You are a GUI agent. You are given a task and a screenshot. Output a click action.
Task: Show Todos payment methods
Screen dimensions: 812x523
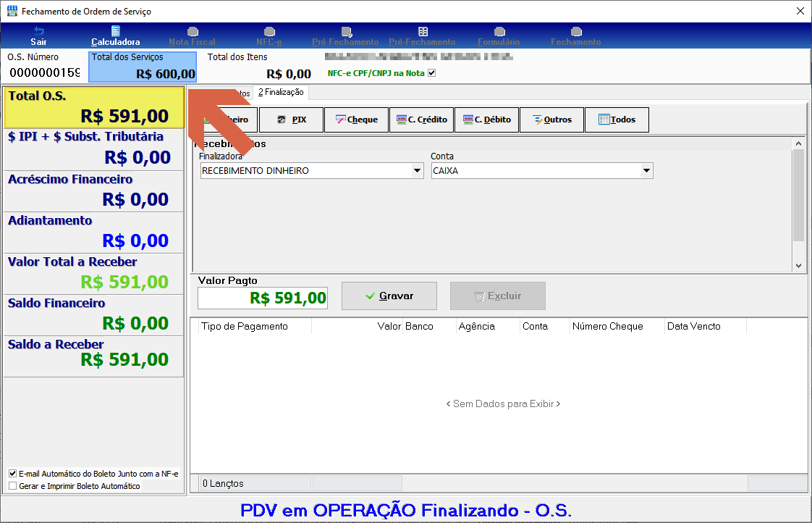617,120
